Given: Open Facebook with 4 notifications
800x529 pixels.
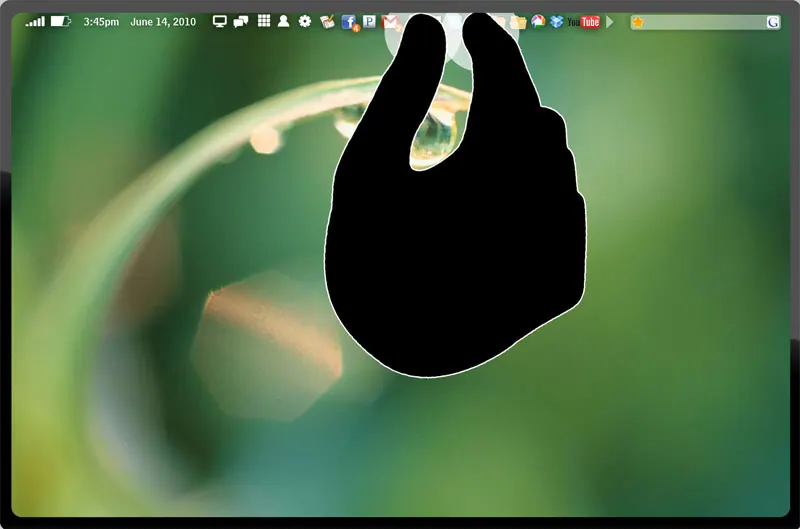Looking at the screenshot, I should pos(349,22).
